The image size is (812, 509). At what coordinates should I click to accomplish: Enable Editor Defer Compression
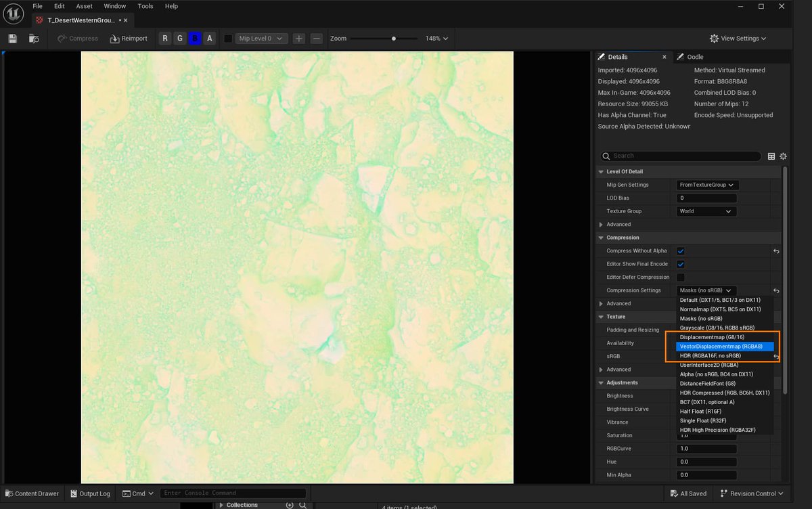pyautogui.click(x=681, y=277)
